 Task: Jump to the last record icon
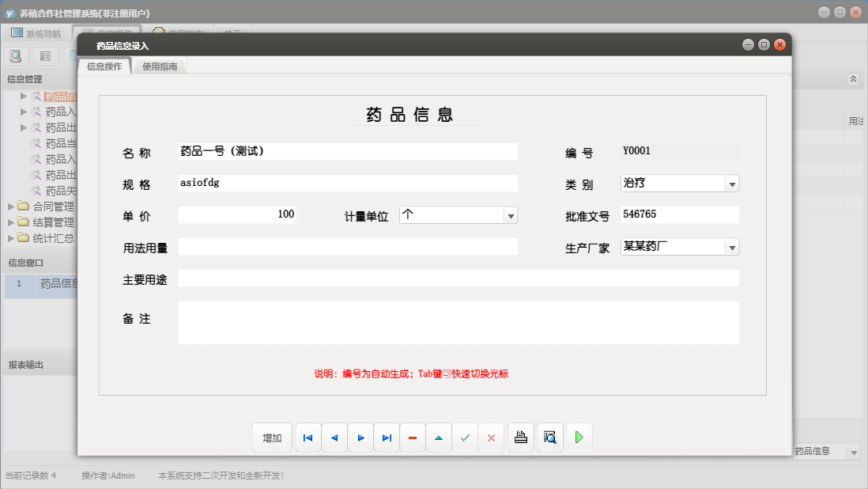(x=387, y=437)
